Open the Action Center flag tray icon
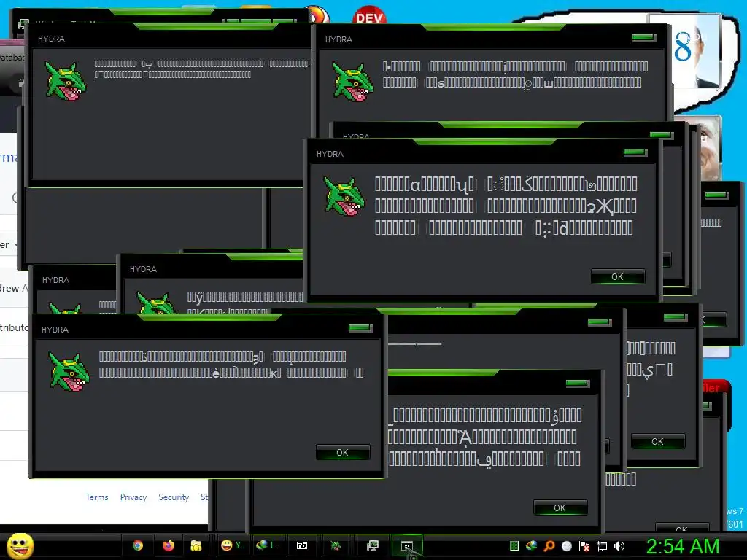Image resolution: width=747 pixels, height=560 pixels. click(584, 546)
